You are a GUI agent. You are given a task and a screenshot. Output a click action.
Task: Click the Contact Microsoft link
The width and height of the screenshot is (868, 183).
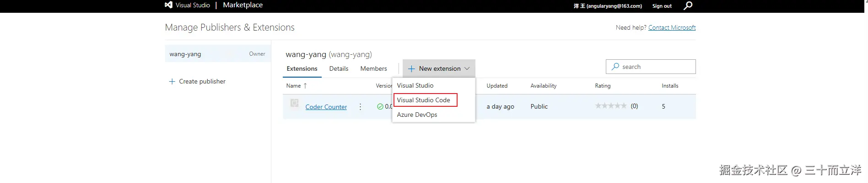(x=672, y=27)
